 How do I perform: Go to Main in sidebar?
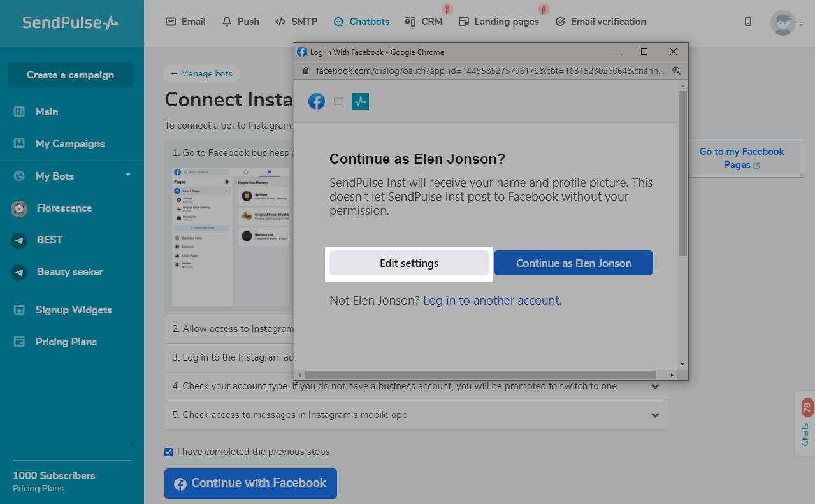coord(47,112)
